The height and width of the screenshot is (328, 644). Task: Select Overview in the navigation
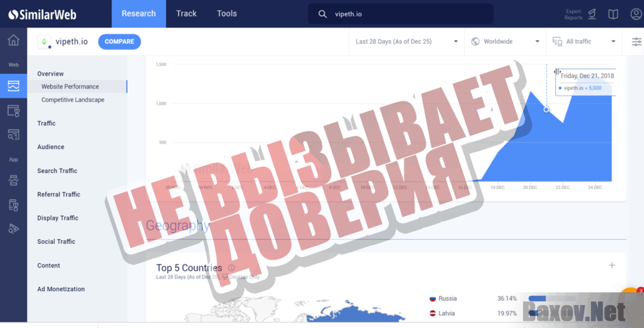51,74
